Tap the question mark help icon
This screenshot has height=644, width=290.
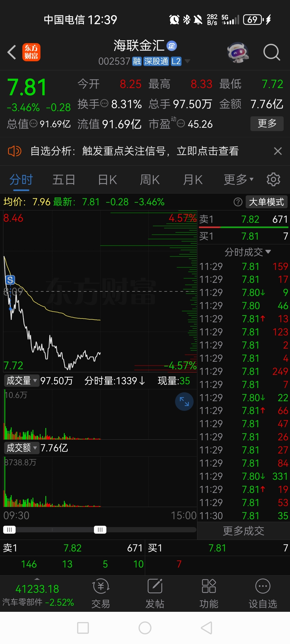[x=238, y=202]
